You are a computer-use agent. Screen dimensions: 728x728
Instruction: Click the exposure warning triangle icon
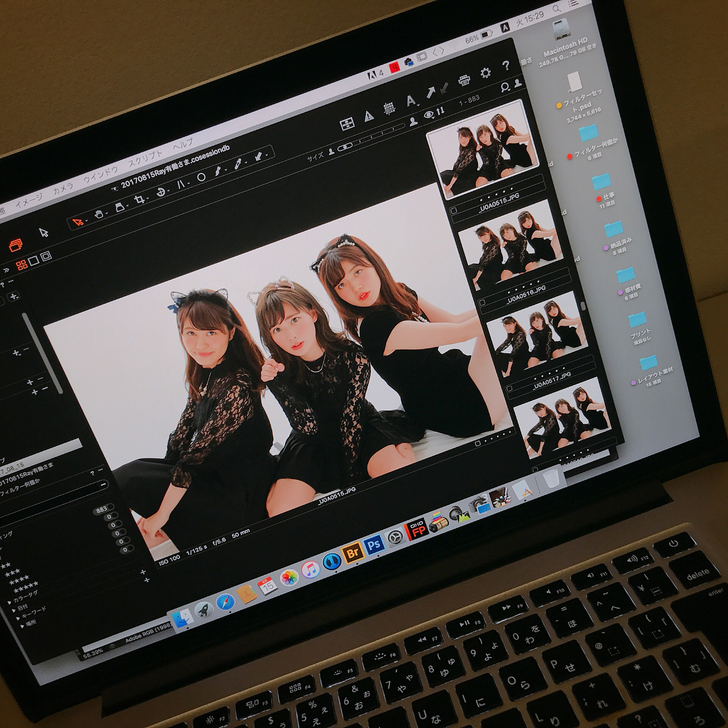tap(369, 116)
